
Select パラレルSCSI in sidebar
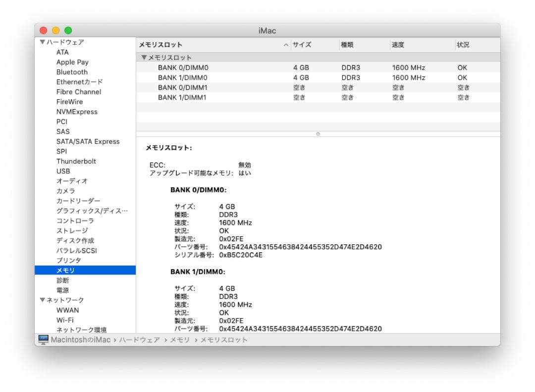[77, 250]
